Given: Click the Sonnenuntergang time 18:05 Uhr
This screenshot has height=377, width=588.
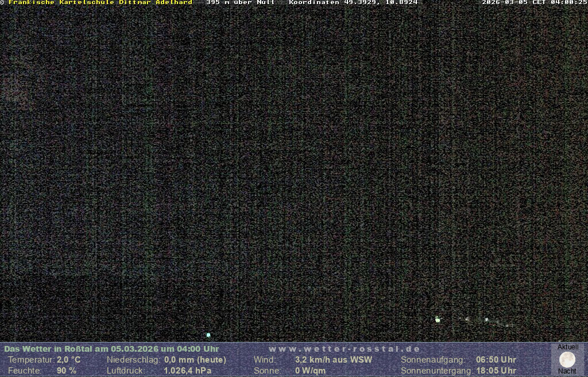Looking at the screenshot, I should 496,371.
